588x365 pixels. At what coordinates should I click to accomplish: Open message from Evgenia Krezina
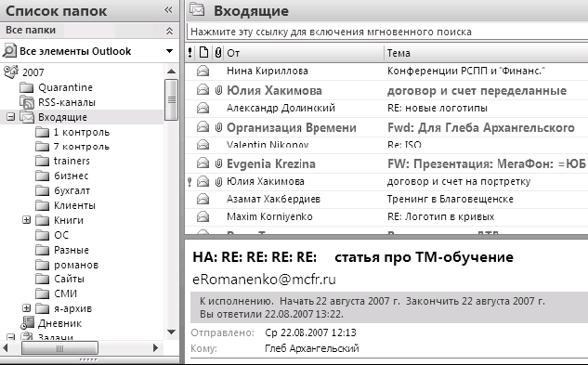[x=386, y=163]
